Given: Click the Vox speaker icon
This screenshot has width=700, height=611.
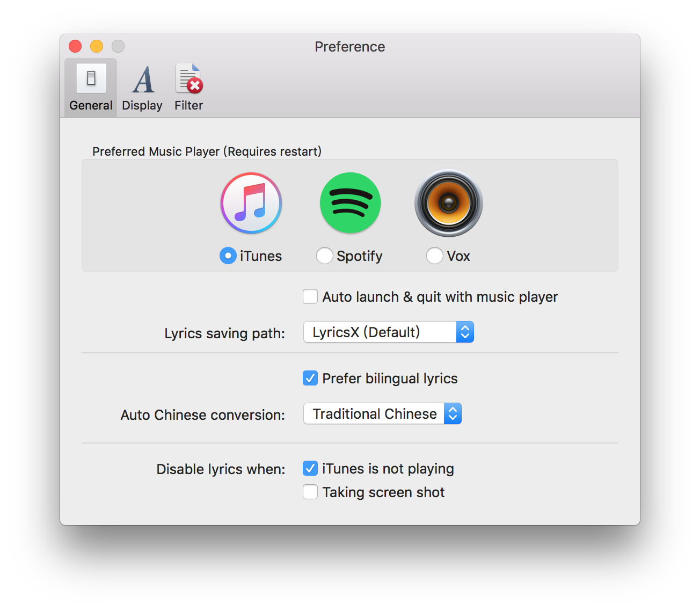Looking at the screenshot, I should click(449, 203).
